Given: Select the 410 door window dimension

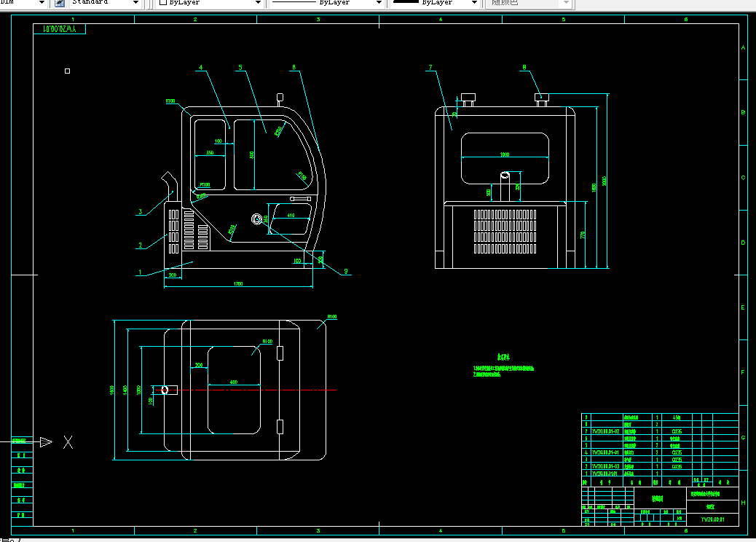Looking at the screenshot, I should tap(291, 215).
